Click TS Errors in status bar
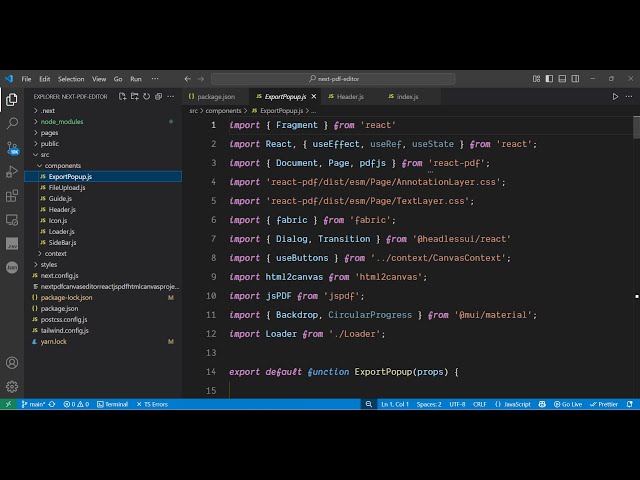Viewport: 640px width, 480px height. pyautogui.click(x=152, y=404)
